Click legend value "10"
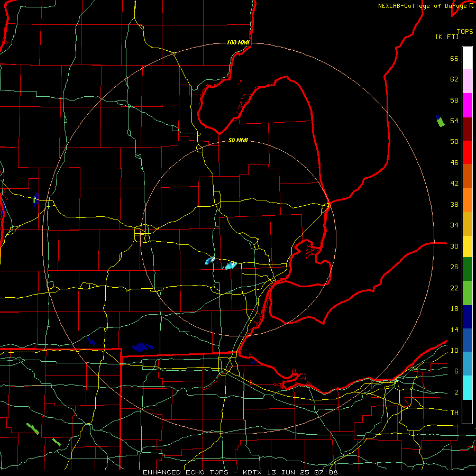This screenshot has width=476, height=476. click(454, 351)
